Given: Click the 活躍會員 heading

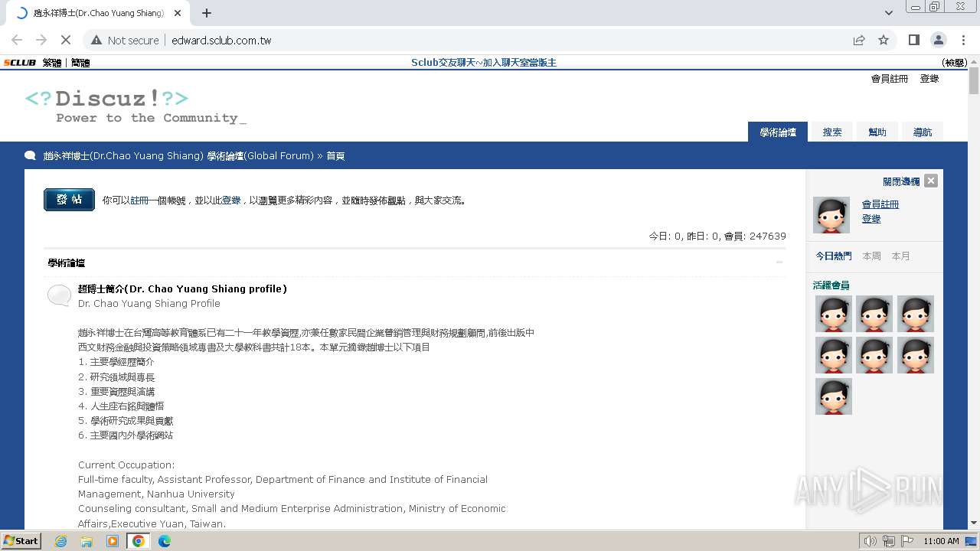Looking at the screenshot, I should (x=831, y=285).
